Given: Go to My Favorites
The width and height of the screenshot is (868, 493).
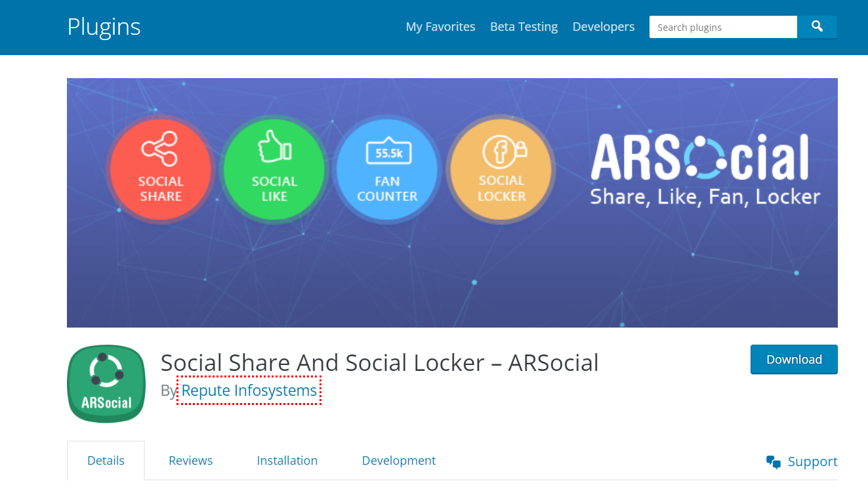Looking at the screenshot, I should (440, 26).
